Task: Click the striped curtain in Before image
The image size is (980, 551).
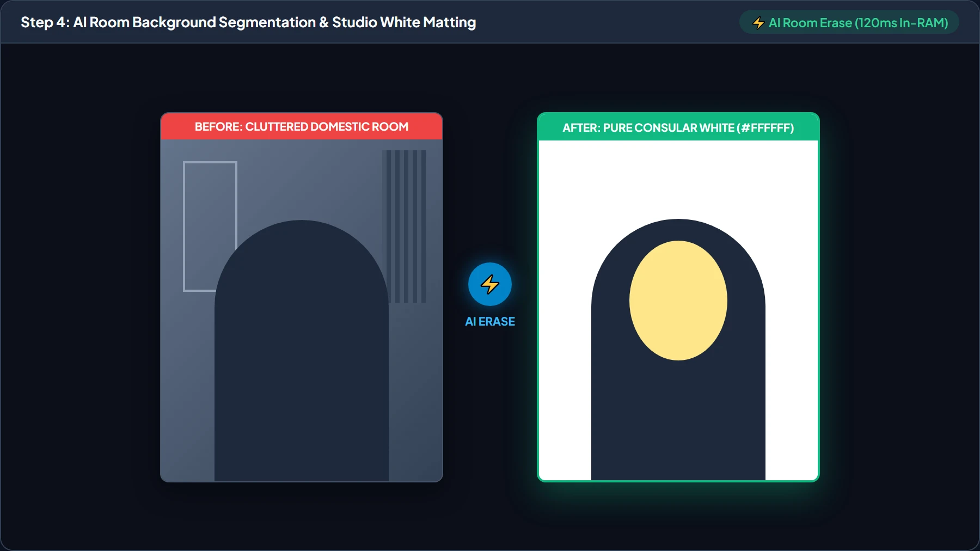Action: pos(404,226)
